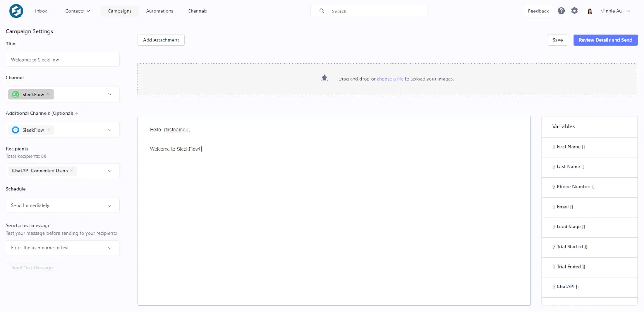Switch to the Campaigns tab
644x312 pixels.
click(120, 11)
